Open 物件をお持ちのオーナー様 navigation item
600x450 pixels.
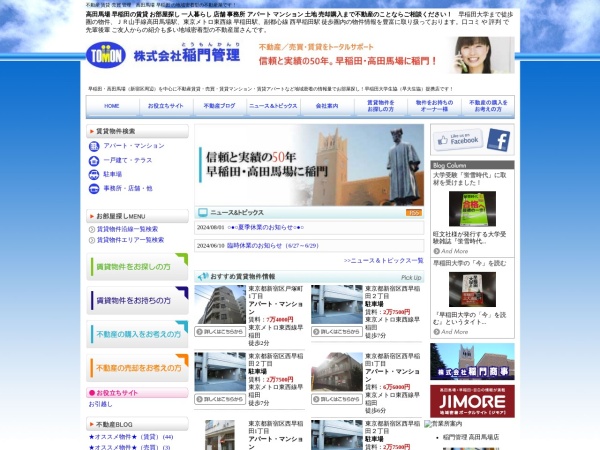coord(434,106)
